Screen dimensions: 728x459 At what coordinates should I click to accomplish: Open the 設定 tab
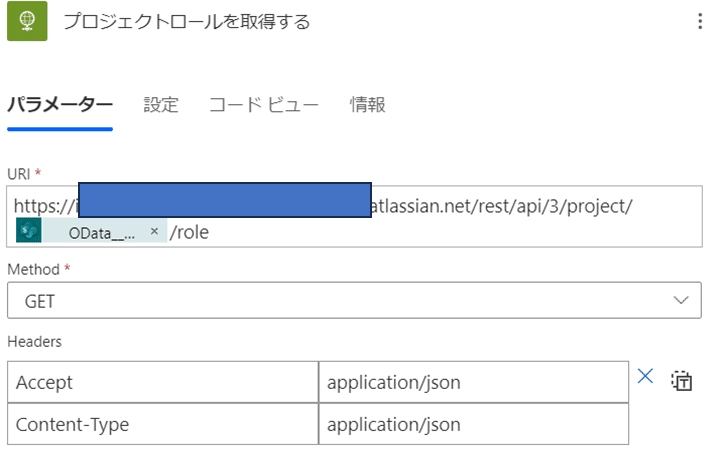(161, 105)
